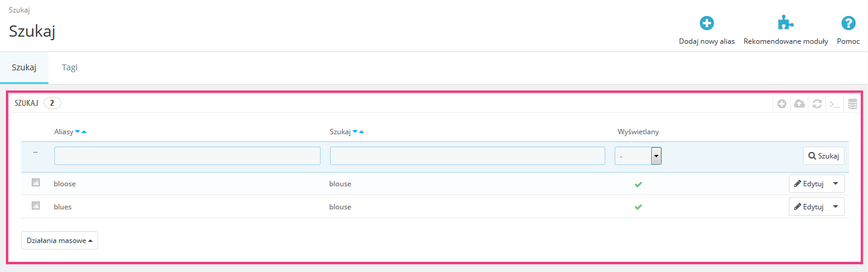Click into the Aliasy filter text field

[187, 156]
